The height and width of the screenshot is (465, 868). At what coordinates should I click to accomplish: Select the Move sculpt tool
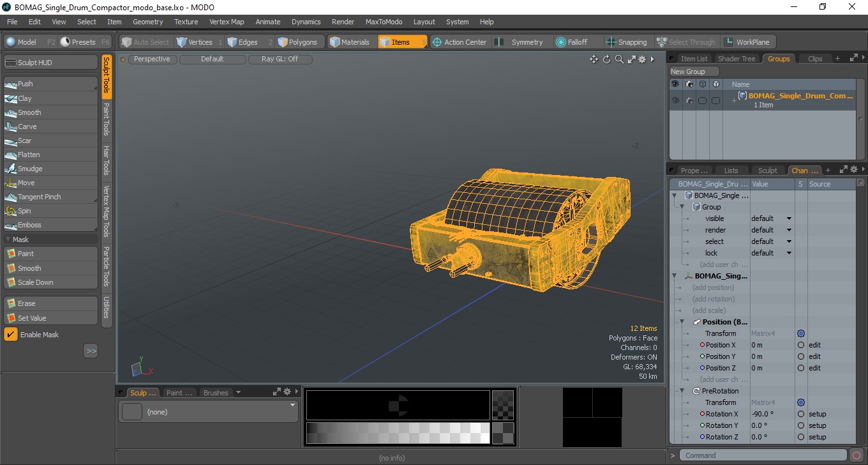coord(50,183)
